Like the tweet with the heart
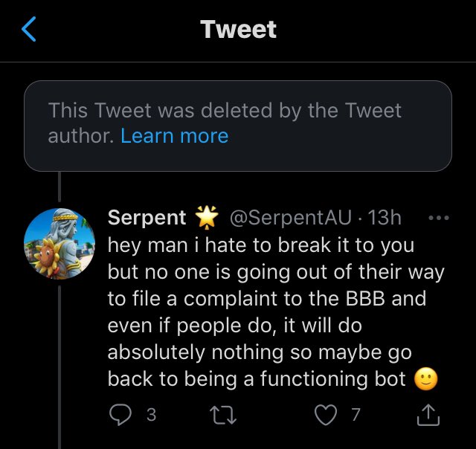The image size is (476, 449). [325, 416]
